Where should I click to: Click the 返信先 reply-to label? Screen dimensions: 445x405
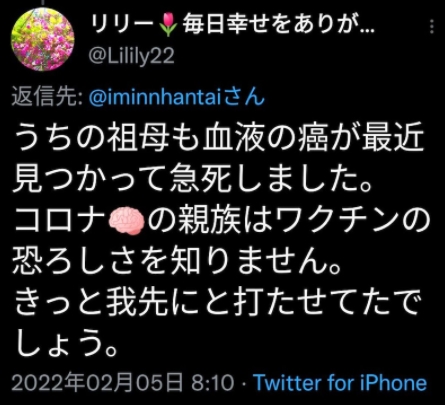47,97
